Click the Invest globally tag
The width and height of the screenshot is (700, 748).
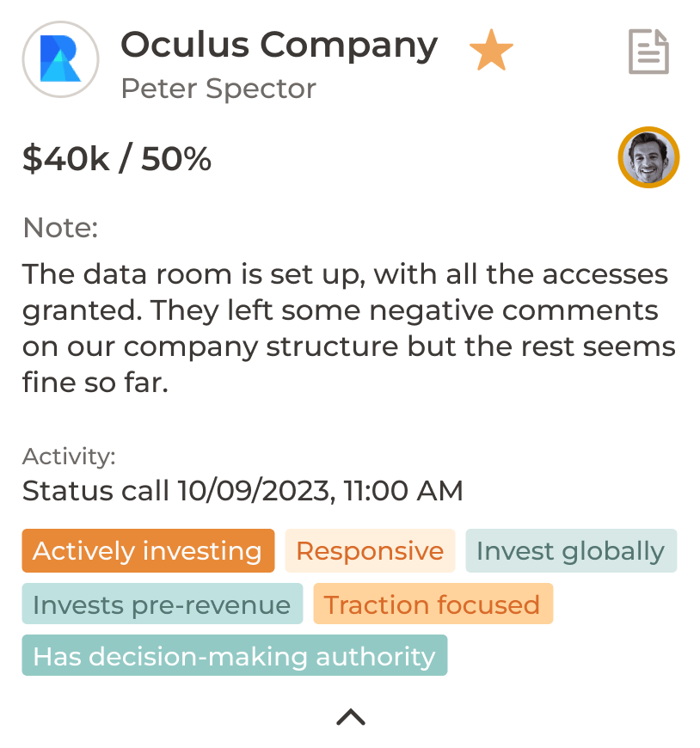point(571,550)
